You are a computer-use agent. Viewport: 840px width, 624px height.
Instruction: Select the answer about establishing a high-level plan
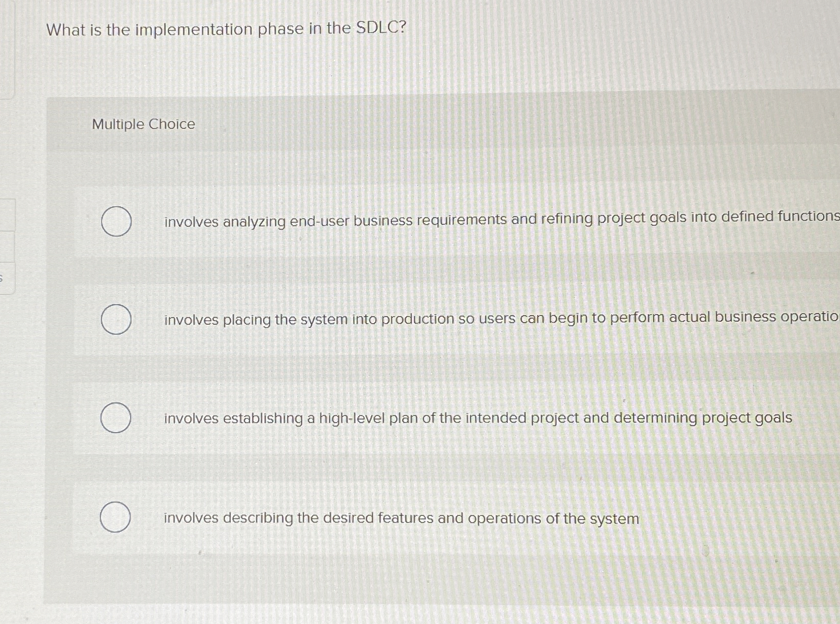tap(116, 417)
